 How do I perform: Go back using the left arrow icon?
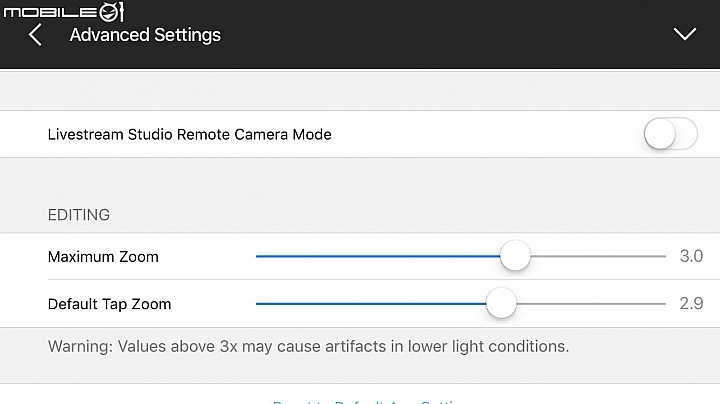(x=35, y=35)
